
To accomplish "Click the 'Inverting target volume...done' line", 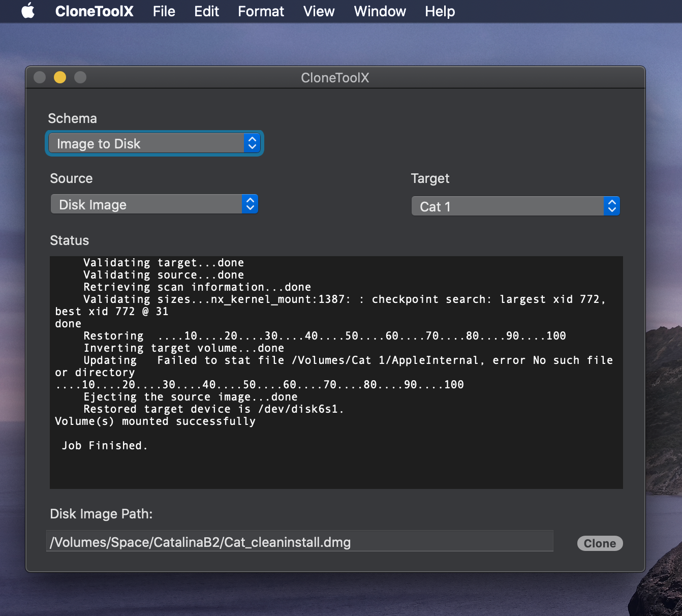I will coord(184,348).
